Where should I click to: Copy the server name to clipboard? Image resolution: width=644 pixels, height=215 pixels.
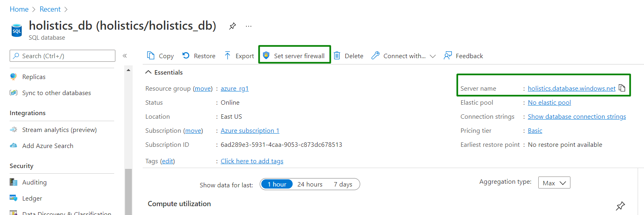point(622,88)
